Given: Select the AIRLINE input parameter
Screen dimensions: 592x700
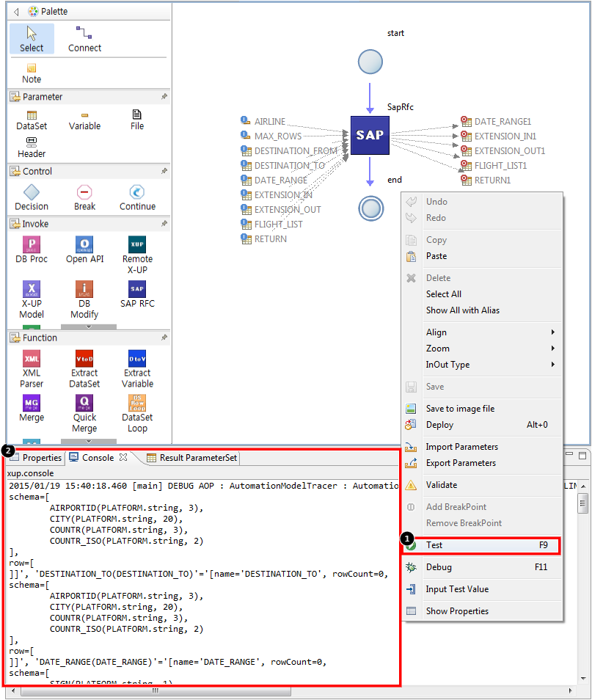Looking at the screenshot, I should (263, 121).
